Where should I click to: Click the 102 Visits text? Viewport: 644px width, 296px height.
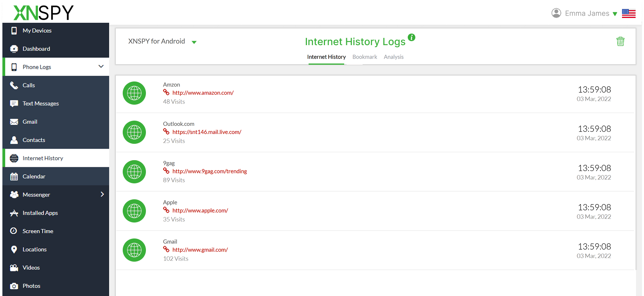[175, 259]
